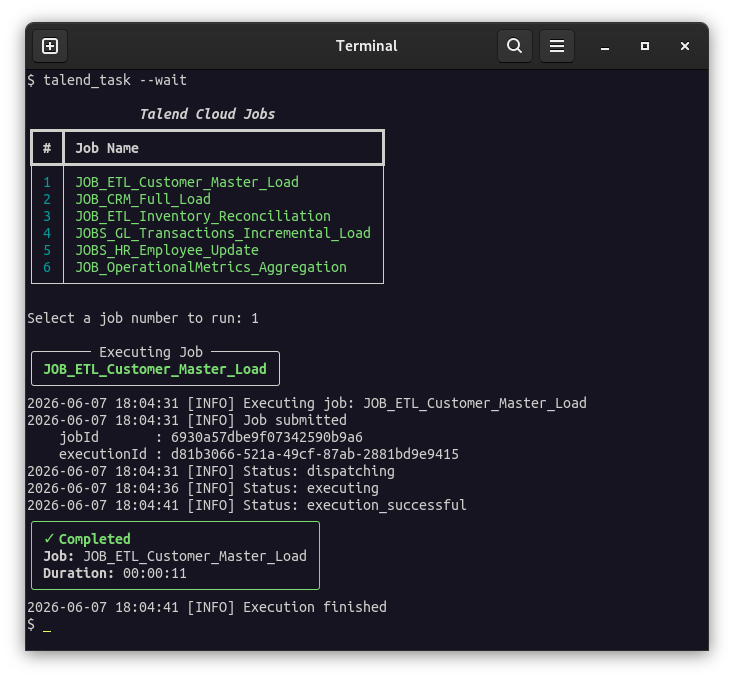Image resolution: width=734 pixels, height=679 pixels.
Task: Click the executionId value d81b3066-521a-49cf-87ab-2881bd9e9415
Action: coord(315,454)
